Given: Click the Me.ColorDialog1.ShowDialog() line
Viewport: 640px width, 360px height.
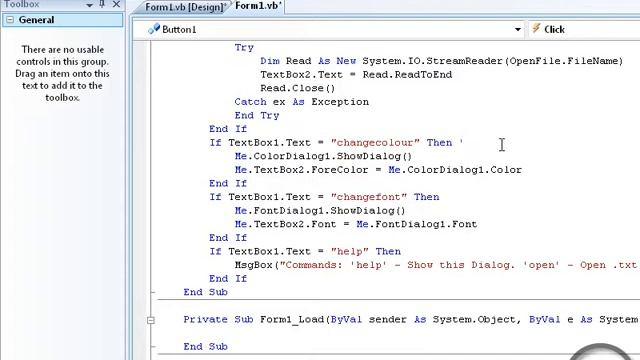Looking at the screenshot, I should pyautogui.click(x=323, y=156).
